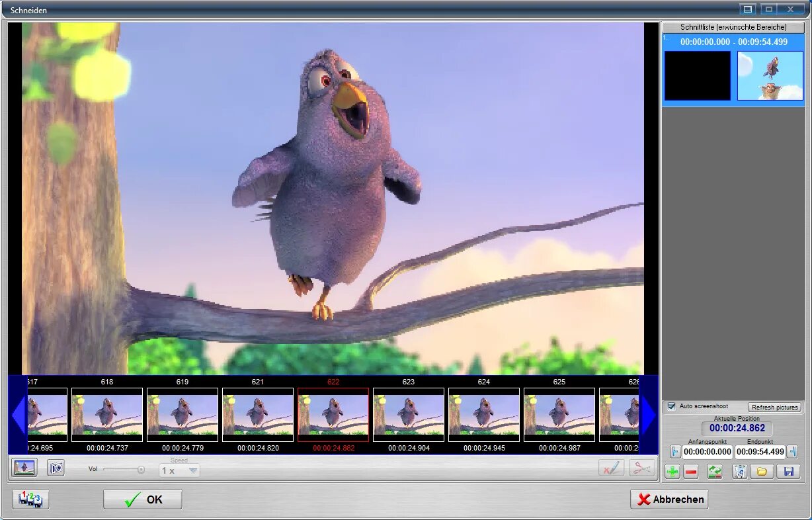Select frame thumbnail 621
This screenshot has height=520, width=812.
point(258,415)
